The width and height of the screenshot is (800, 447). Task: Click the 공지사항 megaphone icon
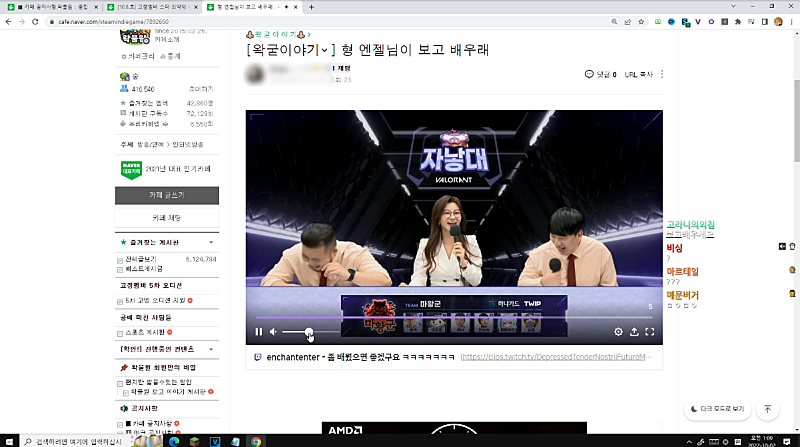pos(124,409)
